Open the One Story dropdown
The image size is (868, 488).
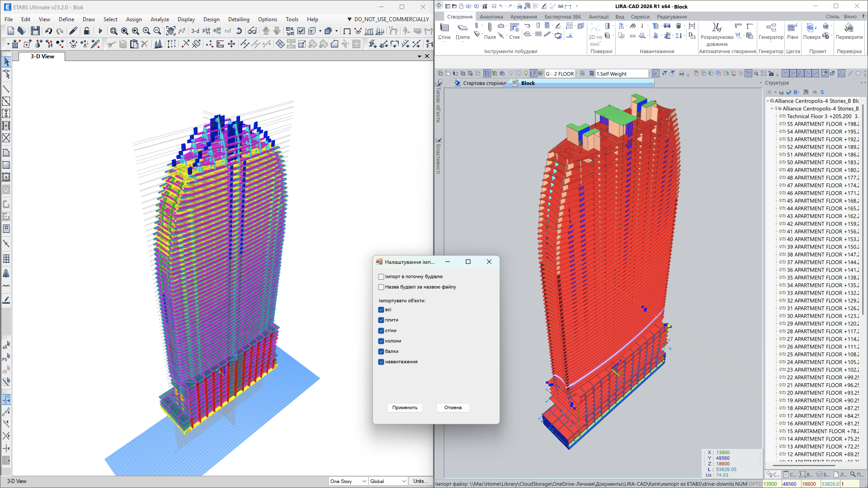pyautogui.click(x=364, y=481)
